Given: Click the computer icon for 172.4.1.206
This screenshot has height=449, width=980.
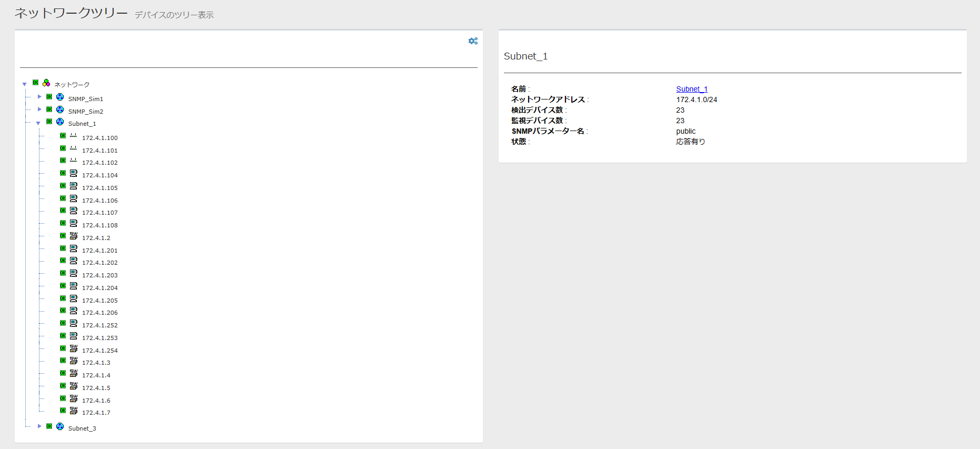Looking at the screenshot, I should [x=74, y=311].
